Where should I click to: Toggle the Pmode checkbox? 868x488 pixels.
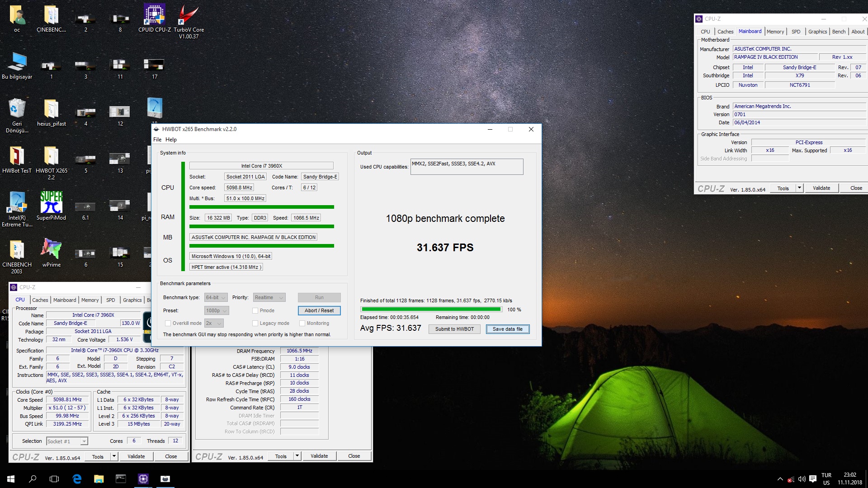click(255, 311)
